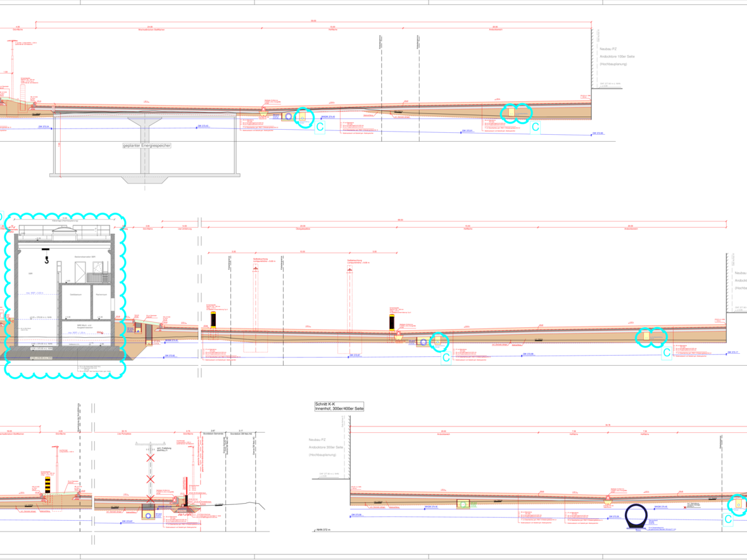747x560 pixels.
Task: Click the topmost red X on the power pole
Action: (x=151, y=457)
